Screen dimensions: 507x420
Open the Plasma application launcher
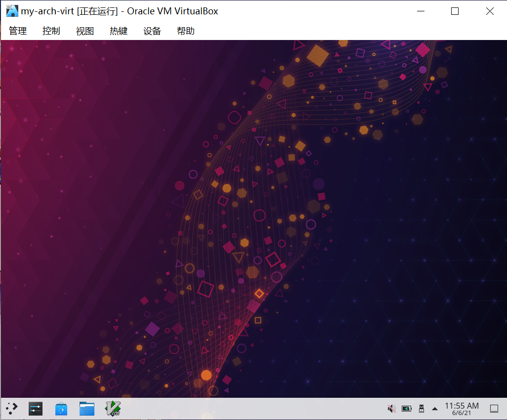pos(11,408)
